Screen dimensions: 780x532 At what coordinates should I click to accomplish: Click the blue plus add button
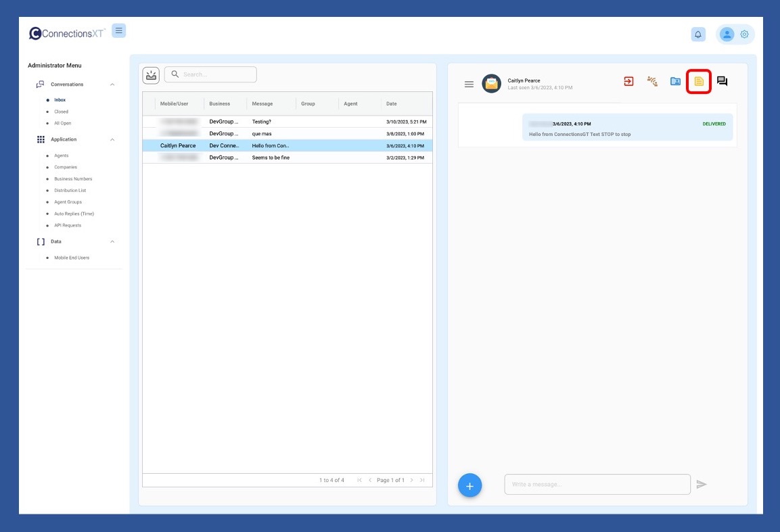tap(469, 485)
